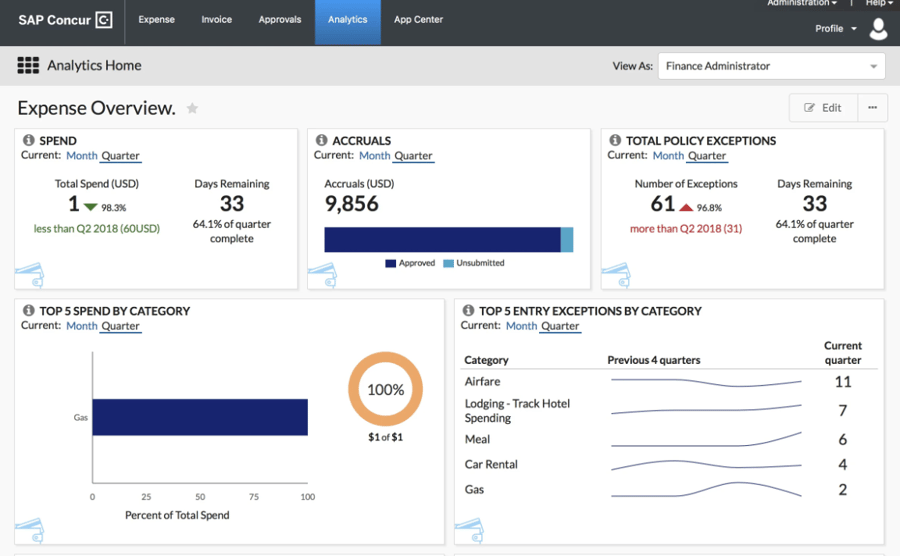Click the Unsubmitted legend color swatch
Screen dimensions: 900x556
click(x=448, y=263)
